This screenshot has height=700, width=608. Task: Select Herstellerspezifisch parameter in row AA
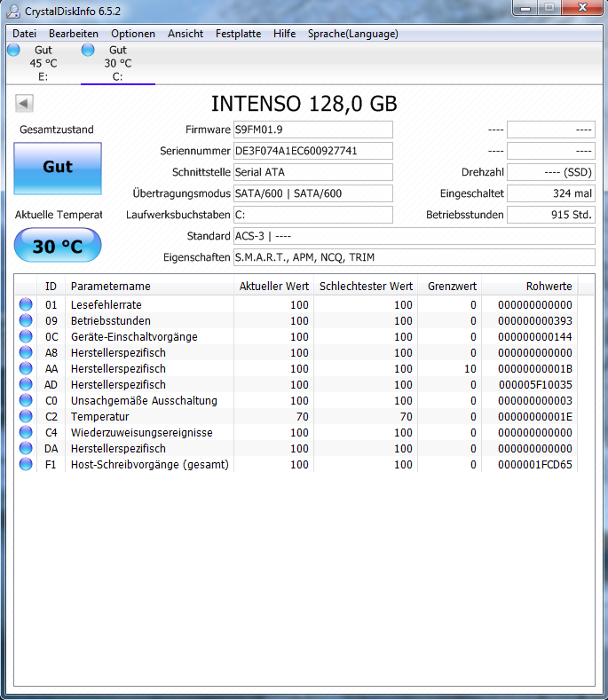tap(118, 369)
